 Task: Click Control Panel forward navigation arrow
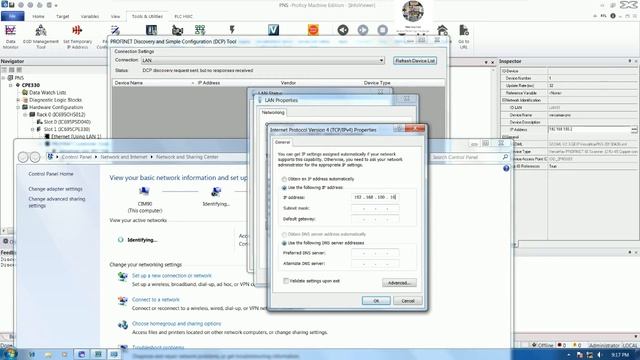point(35,157)
